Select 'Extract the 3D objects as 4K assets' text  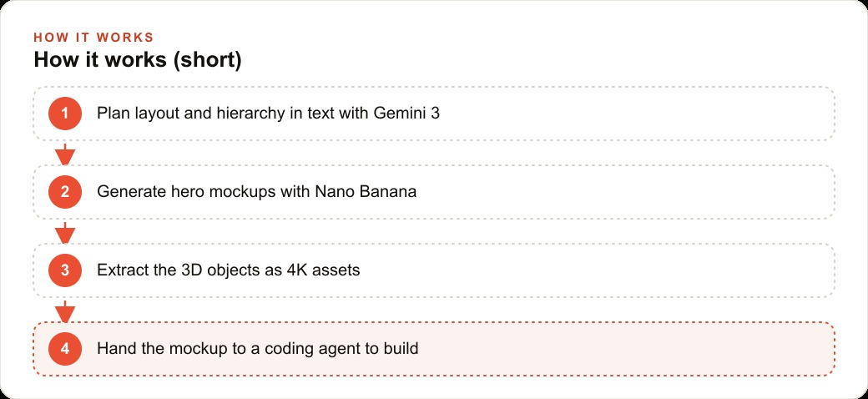pyautogui.click(x=229, y=270)
